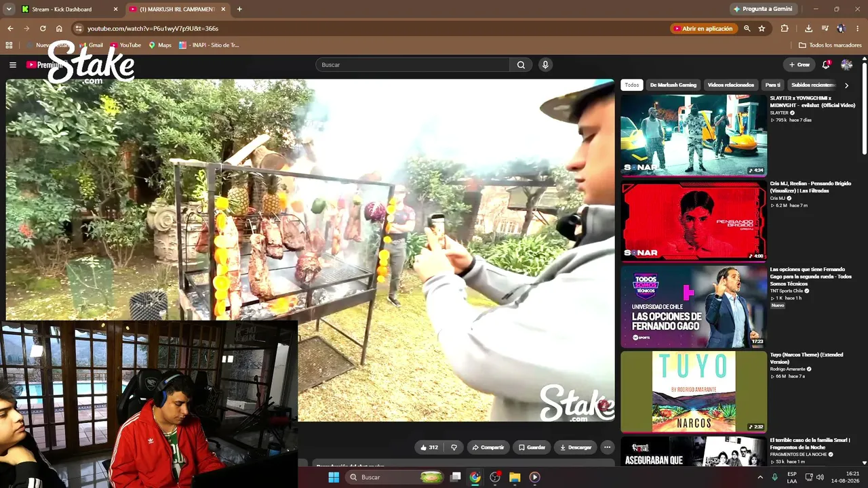
Task: Open the browser home page
Action: click(59, 28)
